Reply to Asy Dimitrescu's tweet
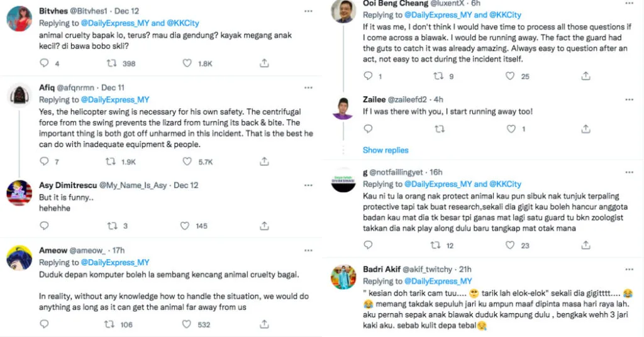644x337 pixels. [x=44, y=226]
